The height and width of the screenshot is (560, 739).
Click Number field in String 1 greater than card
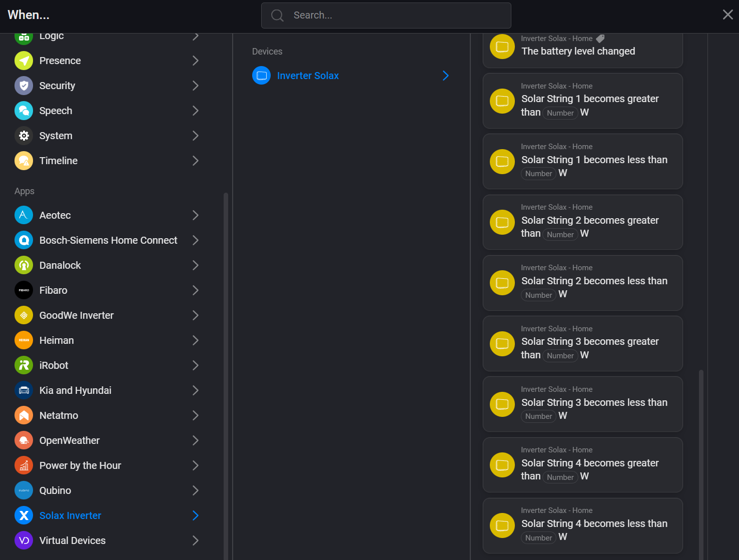click(560, 113)
